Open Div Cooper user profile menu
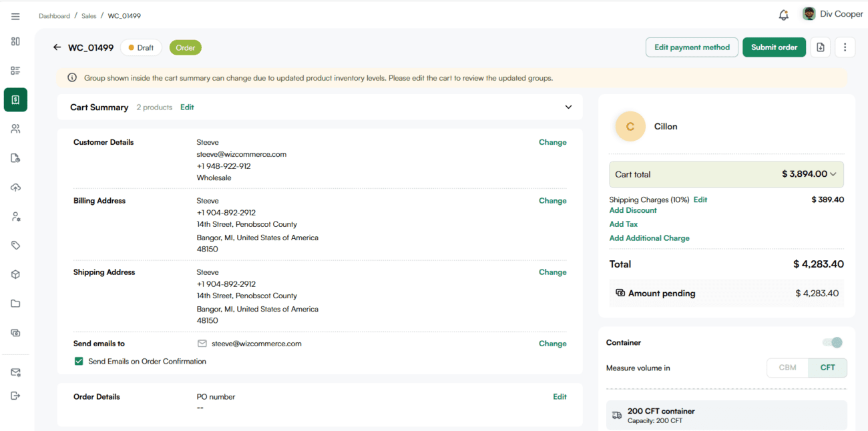This screenshot has height=431, width=868. tap(832, 14)
